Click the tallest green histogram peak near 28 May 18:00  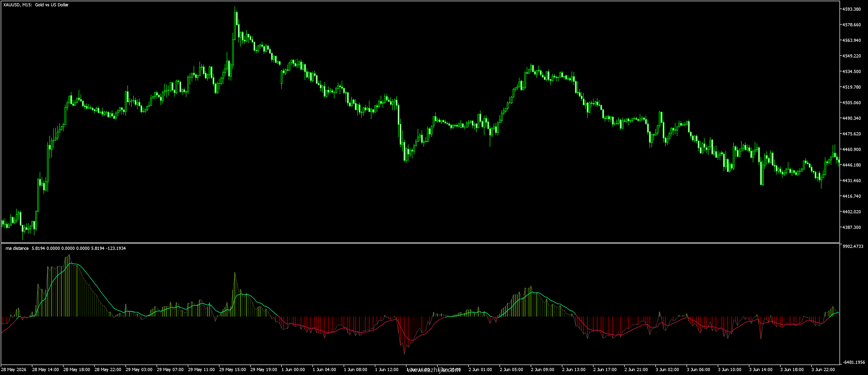coord(69,285)
